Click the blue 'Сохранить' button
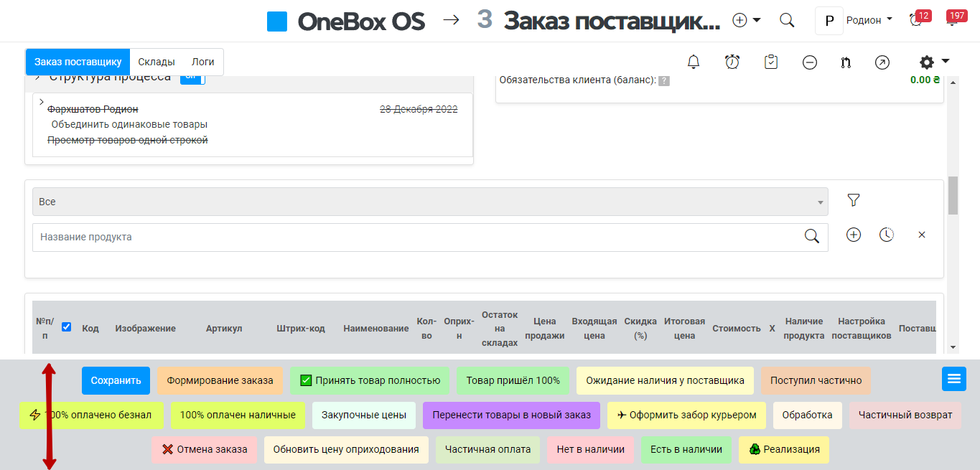This screenshot has width=980, height=470. (115, 380)
